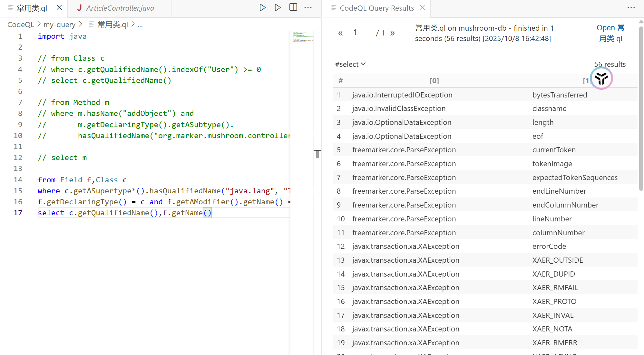The width and height of the screenshot is (644, 355).
Task: Go to previous results page arrow
Action: click(340, 33)
